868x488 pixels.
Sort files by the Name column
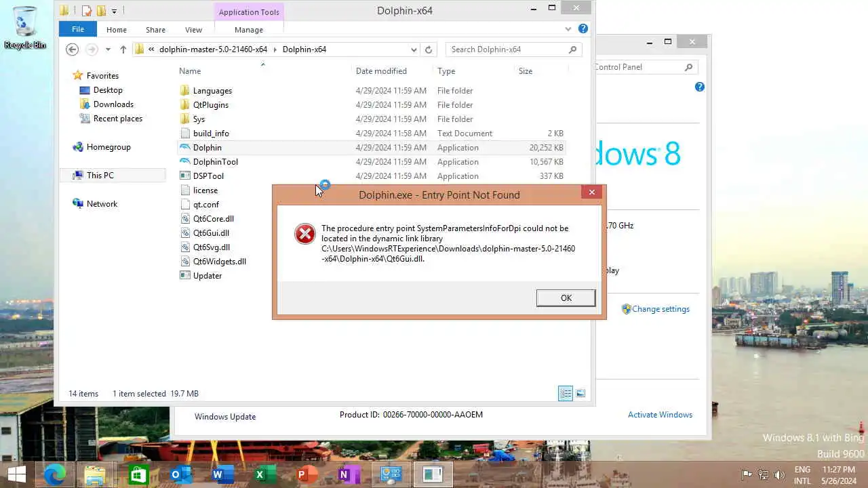point(190,71)
